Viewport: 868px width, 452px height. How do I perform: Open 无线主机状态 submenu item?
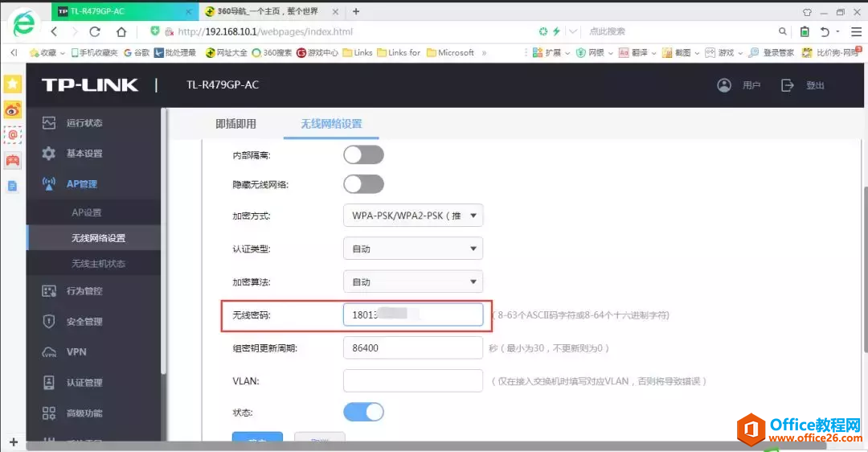click(x=98, y=264)
